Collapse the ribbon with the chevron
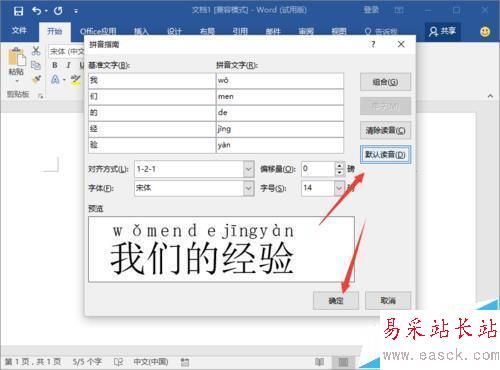 tap(490, 96)
